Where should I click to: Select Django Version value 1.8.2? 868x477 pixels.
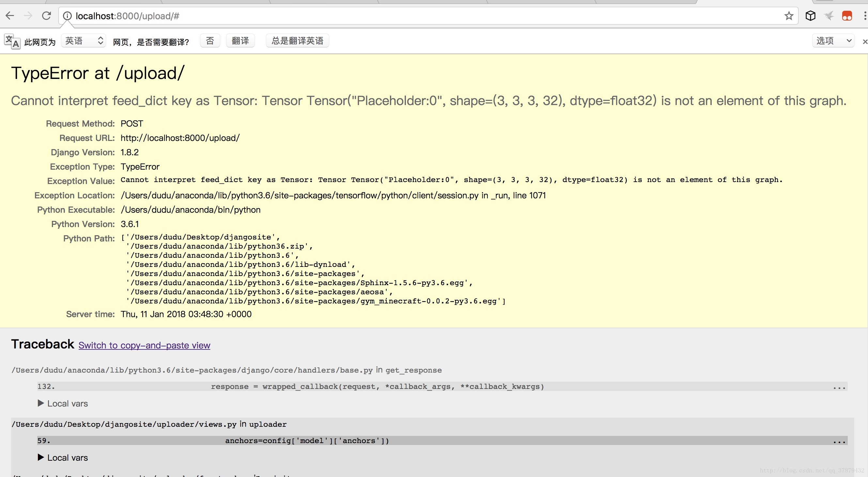coord(130,152)
